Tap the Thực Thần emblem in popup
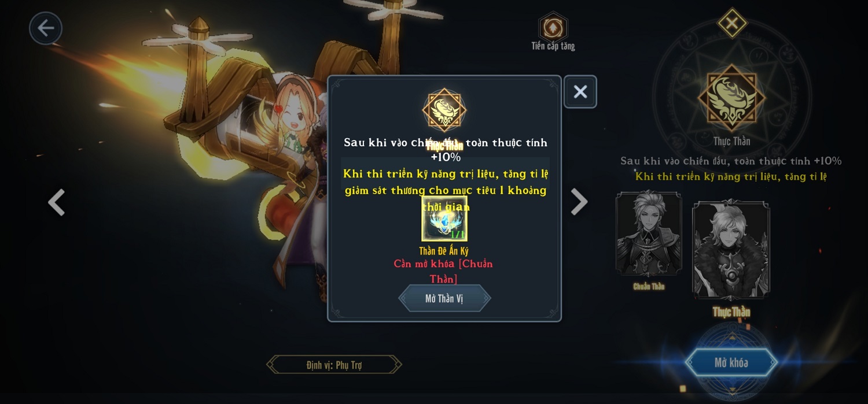This screenshot has width=868, height=404. [x=444, y=110]
